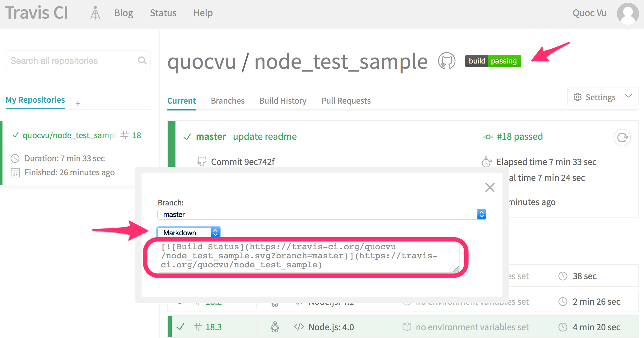644x338 pixels.
Task: Click the clock icon beside 2 min 26 sec
Action: click(563, 302)
